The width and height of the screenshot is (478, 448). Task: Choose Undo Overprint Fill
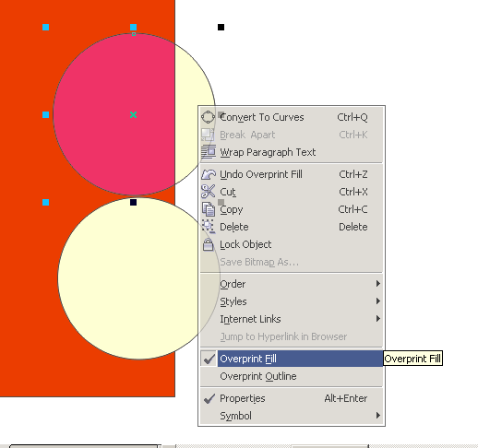coord(292,174)
